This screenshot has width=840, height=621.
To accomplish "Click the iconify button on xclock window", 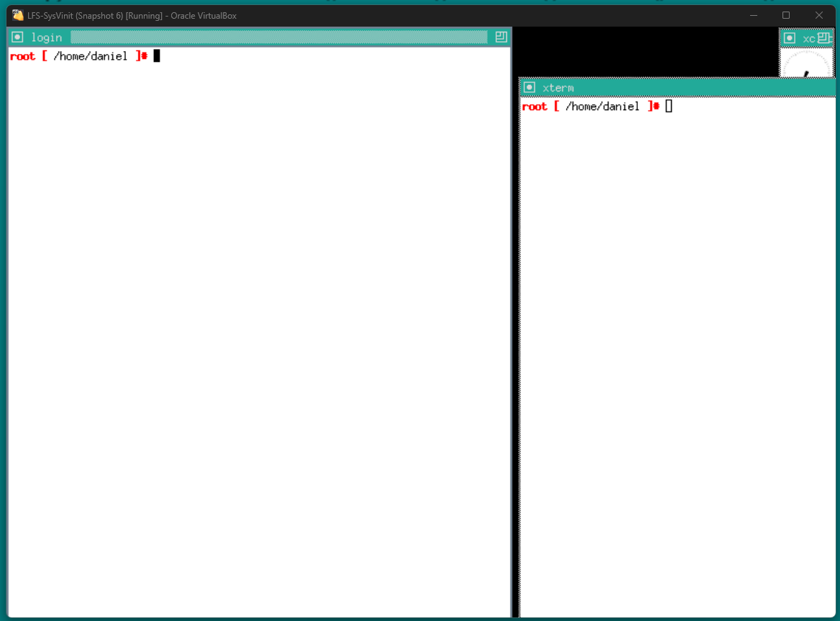I will pyautogui.click(x=790, y=38).
